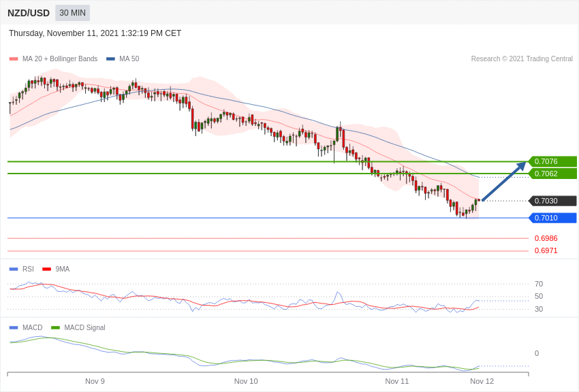The width and height of the screenshot is (579, 392).
Task: Click the 0.6986 support price value
Action: [x=546, y=239]
